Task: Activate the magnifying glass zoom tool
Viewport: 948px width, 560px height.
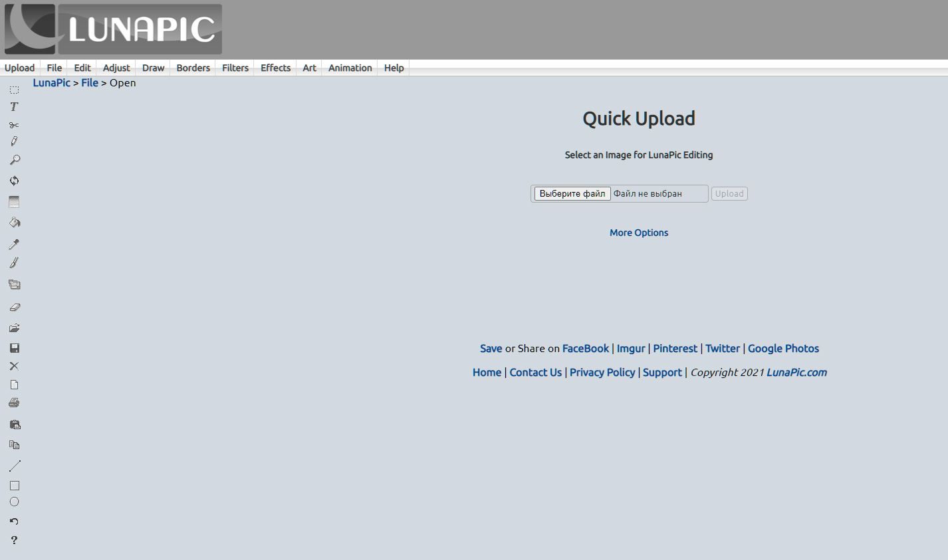Action: [14, 160]
